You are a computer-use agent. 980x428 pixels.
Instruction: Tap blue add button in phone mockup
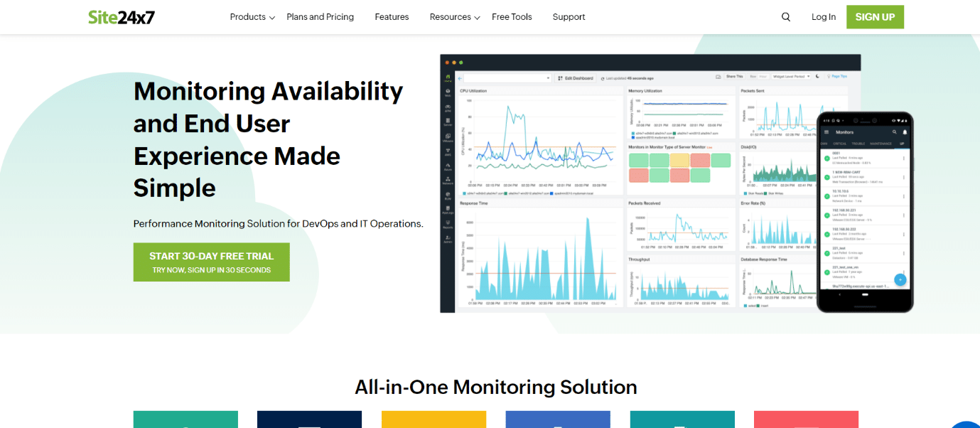[900, 280]
